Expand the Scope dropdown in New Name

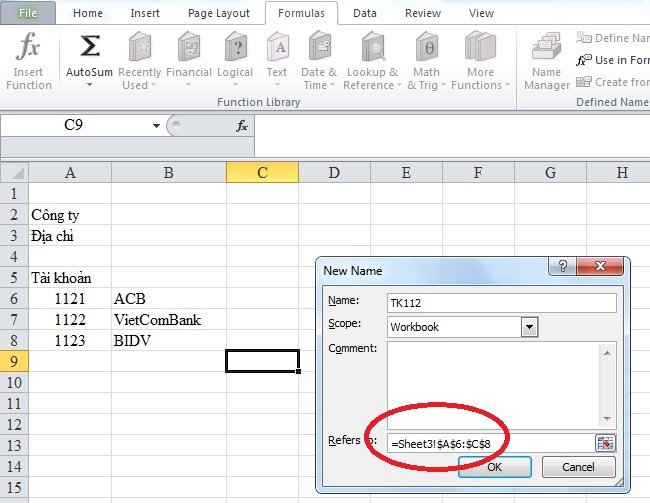pyautogui.click(x=530, y=327)
